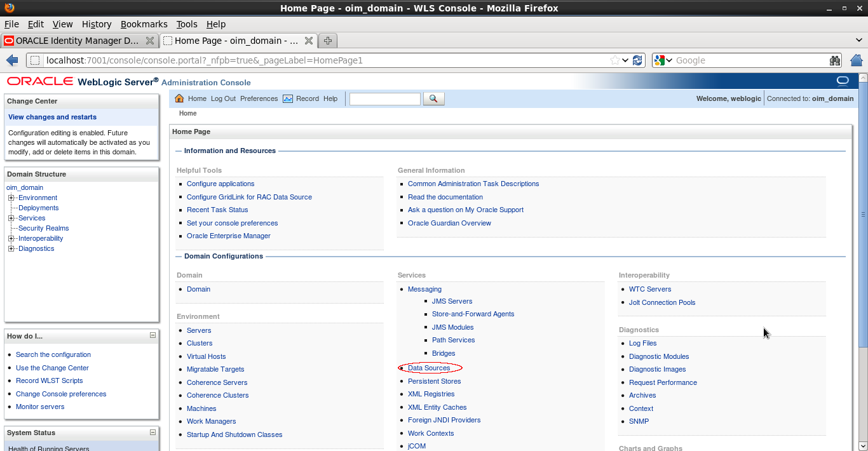Click the Home house icon in console toolbar

(x=181, y=98)
